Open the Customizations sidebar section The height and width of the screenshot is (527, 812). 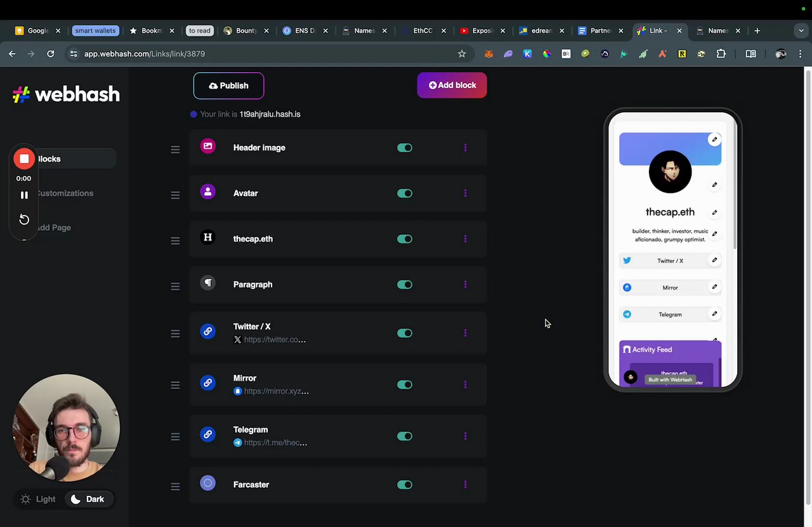63,193
